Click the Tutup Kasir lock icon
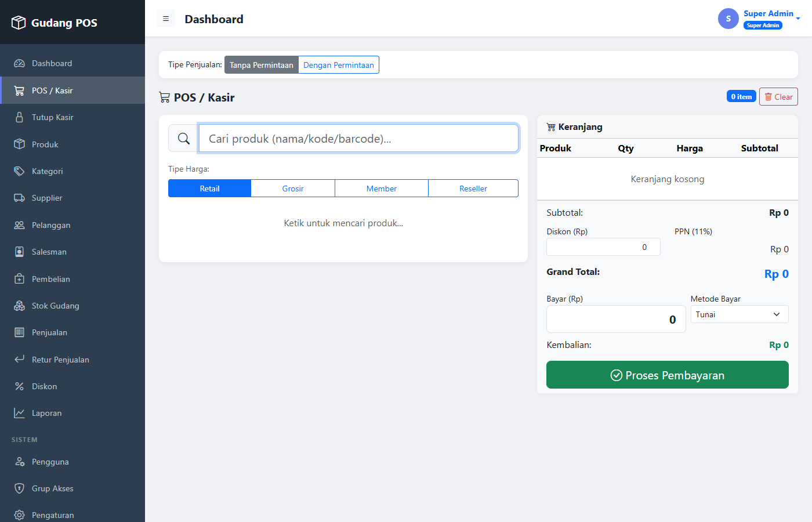 (x=19, y=117)
